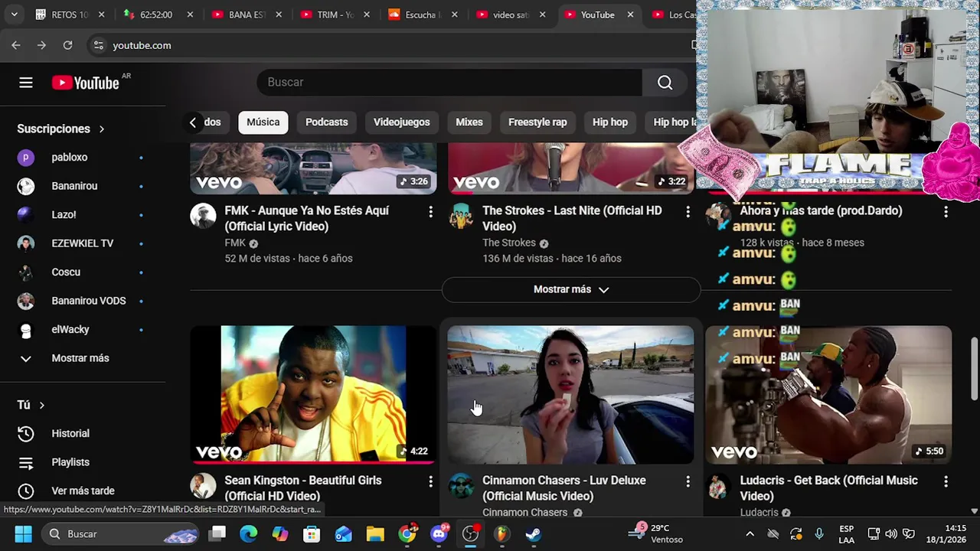
Task: Open Historial from sidebar
Action: [83, 433]
